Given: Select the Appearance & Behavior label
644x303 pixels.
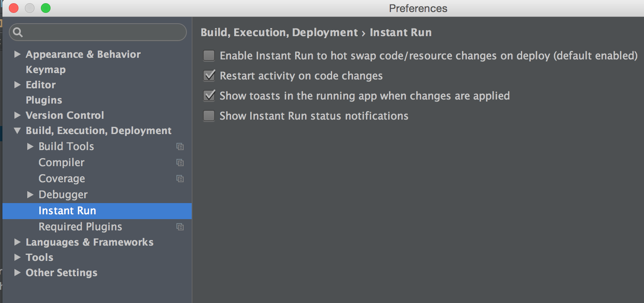Looking at the screenshot, I should coord(83,54).
